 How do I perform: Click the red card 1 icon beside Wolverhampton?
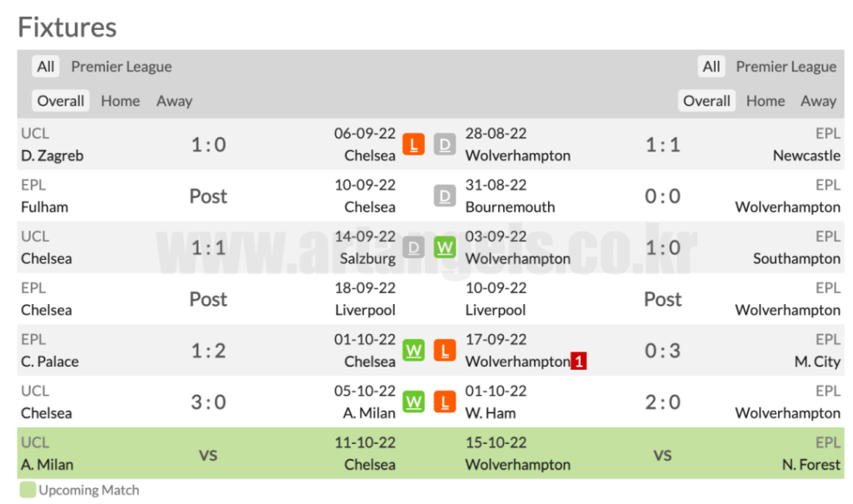(579, 362)
